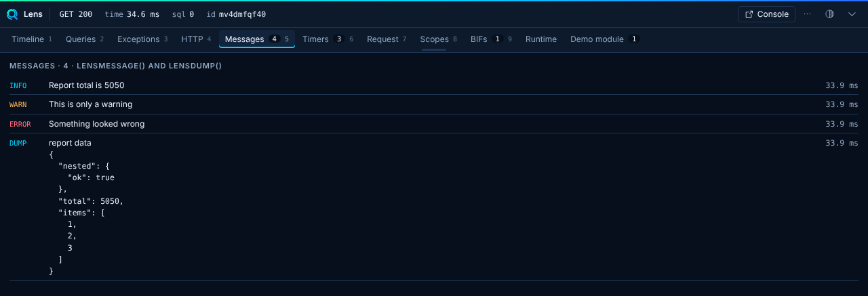Click the GET 200 status text
Viewport: 868px width, 296px height.
click(x=76, y=14)
